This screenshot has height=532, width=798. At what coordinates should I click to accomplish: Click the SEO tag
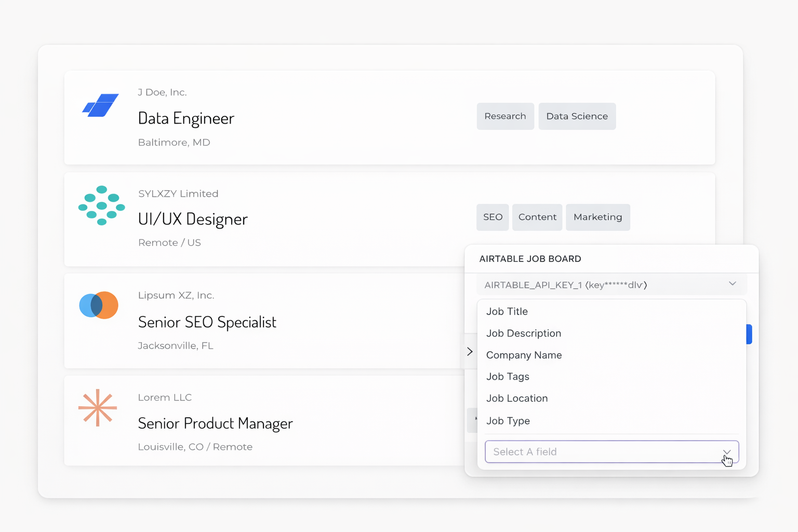(493, 217)
